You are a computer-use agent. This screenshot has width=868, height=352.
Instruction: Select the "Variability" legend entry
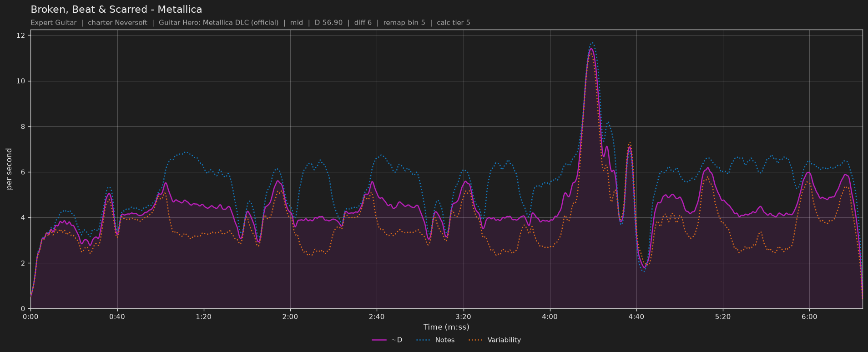[494, 340]
